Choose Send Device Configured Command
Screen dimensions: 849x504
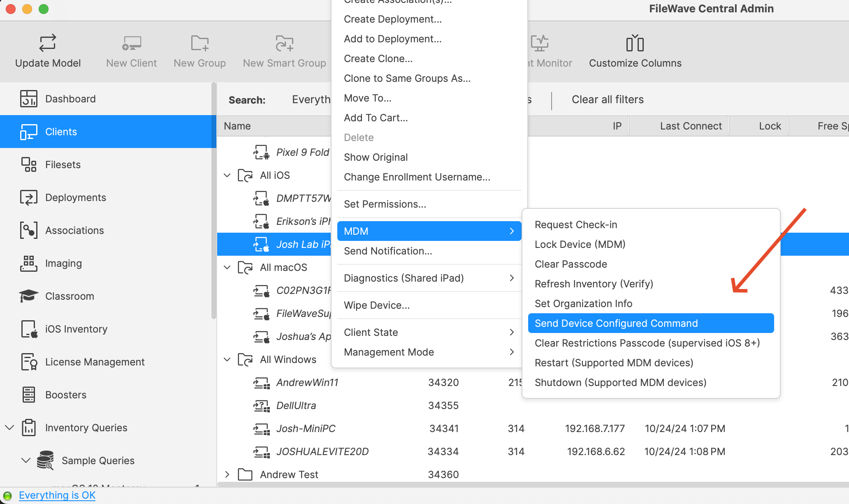pyautogui.click(x=651, y=324)
